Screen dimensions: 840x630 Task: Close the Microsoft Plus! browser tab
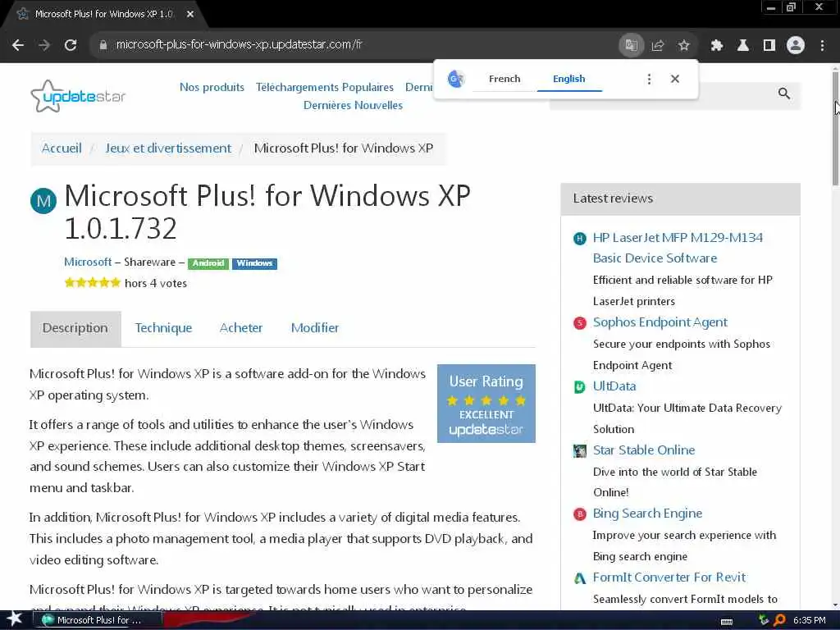[x=190, y=15]
